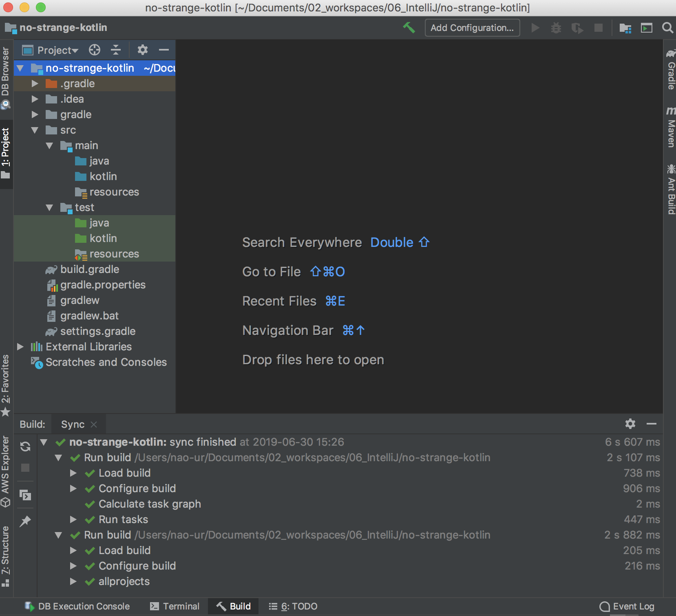Screen dimensions: 676x616
Task: Click the Stop square icon in toolbar
Action: [x=598, y=28]
